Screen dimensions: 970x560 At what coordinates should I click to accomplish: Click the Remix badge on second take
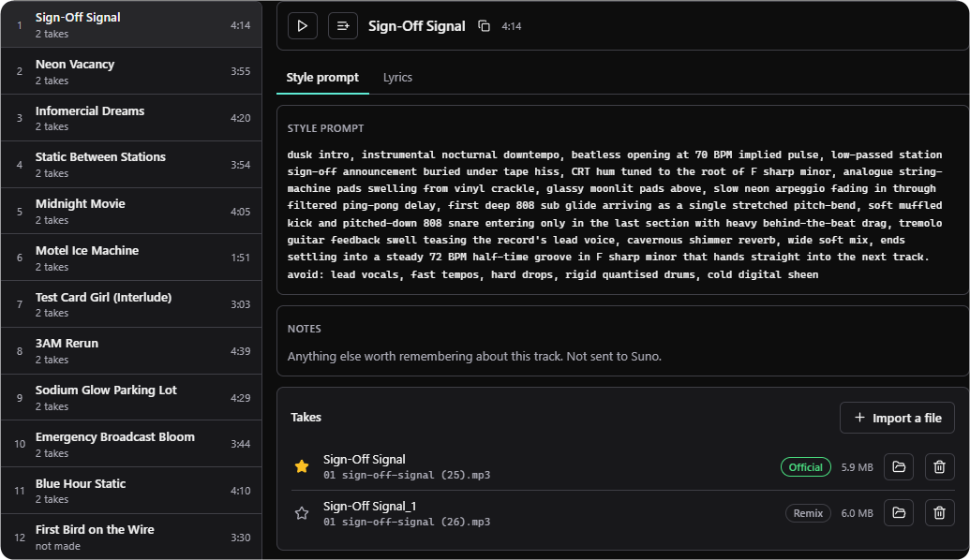pos(808,513)
